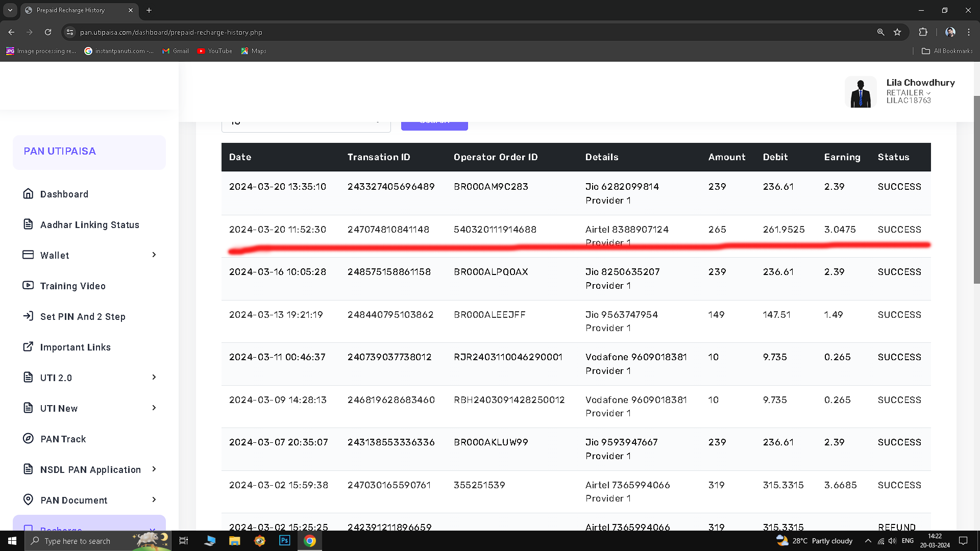Bookmark page with star icon

coord(897,32)
